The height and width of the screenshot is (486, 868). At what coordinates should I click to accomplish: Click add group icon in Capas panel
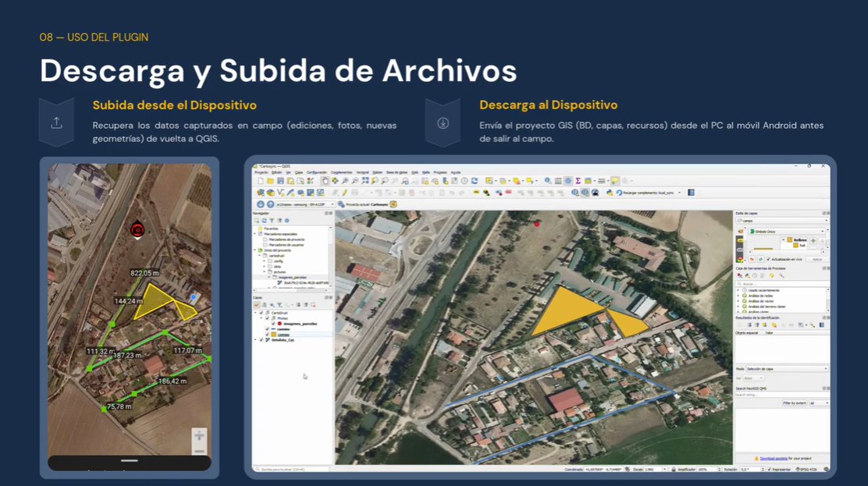click(264, 305)
